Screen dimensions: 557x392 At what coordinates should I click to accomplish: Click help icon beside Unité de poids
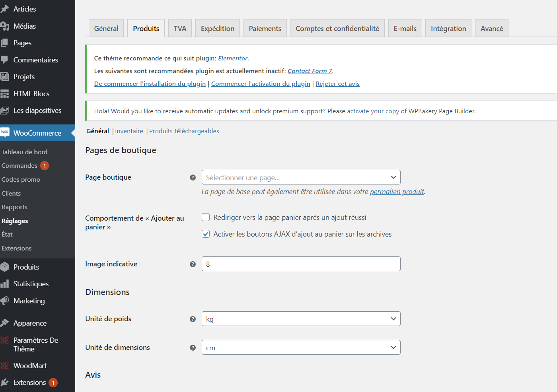coord(193,319)
